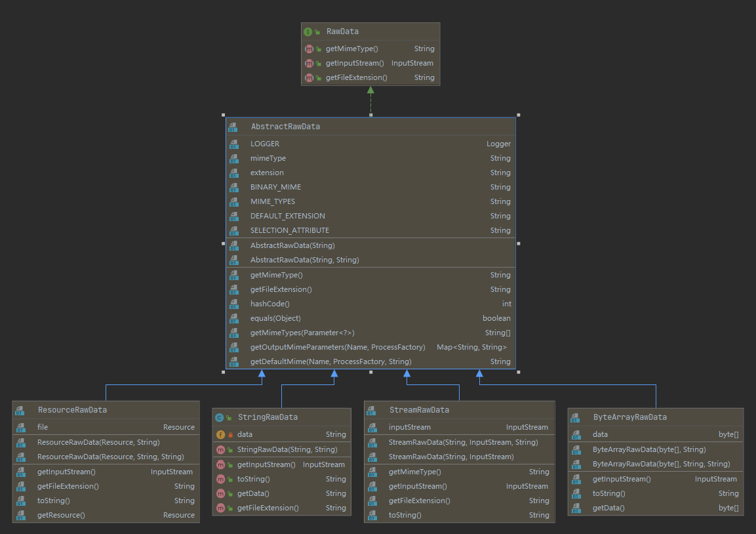Click the class icon in StringRawData header
The width and height of the screenshot is (756, 534).
220,417
